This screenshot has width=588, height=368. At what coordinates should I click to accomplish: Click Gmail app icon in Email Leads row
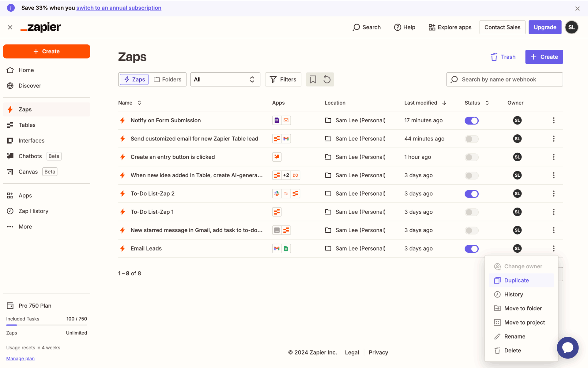(277, 248)
